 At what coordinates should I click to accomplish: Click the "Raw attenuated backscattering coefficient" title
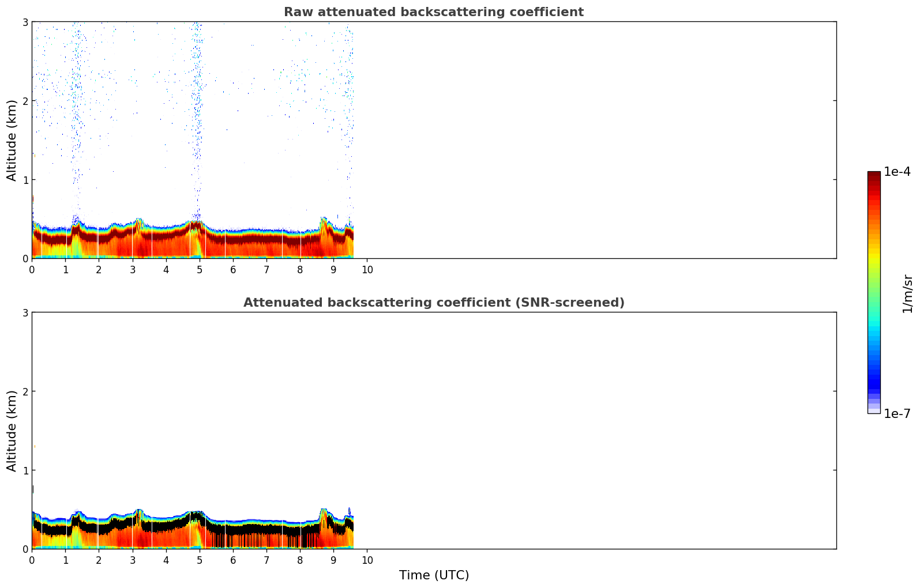(x=433, y=12)
